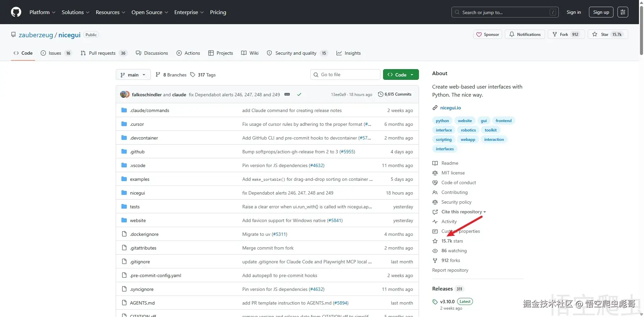Screen dimensions: 644x317
Task: Open the Pricing link
Action: tap(218, 12)
